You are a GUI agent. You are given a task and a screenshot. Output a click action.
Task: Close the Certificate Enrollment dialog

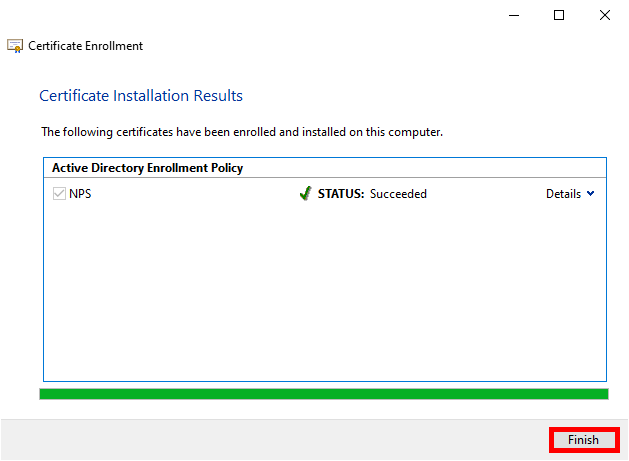605,15
